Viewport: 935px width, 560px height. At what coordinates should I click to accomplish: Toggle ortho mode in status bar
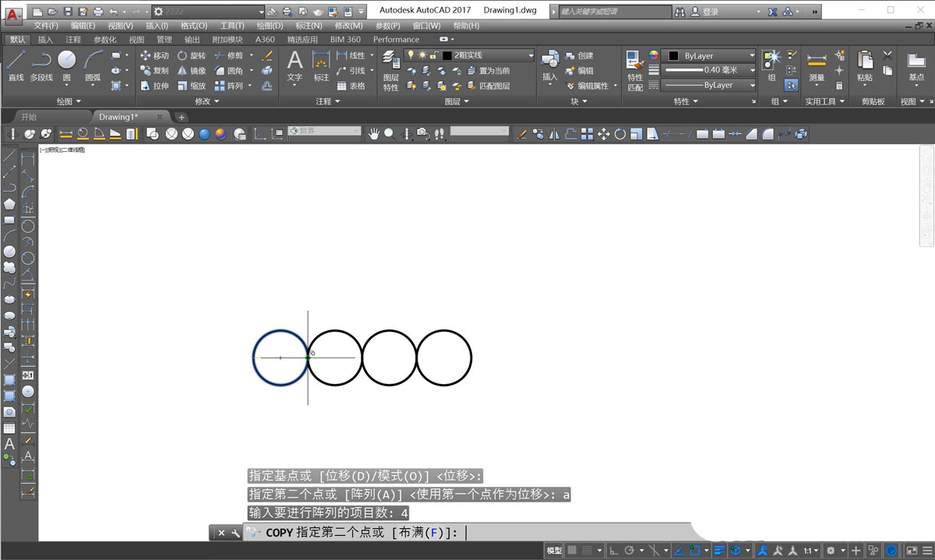point(613,551)
